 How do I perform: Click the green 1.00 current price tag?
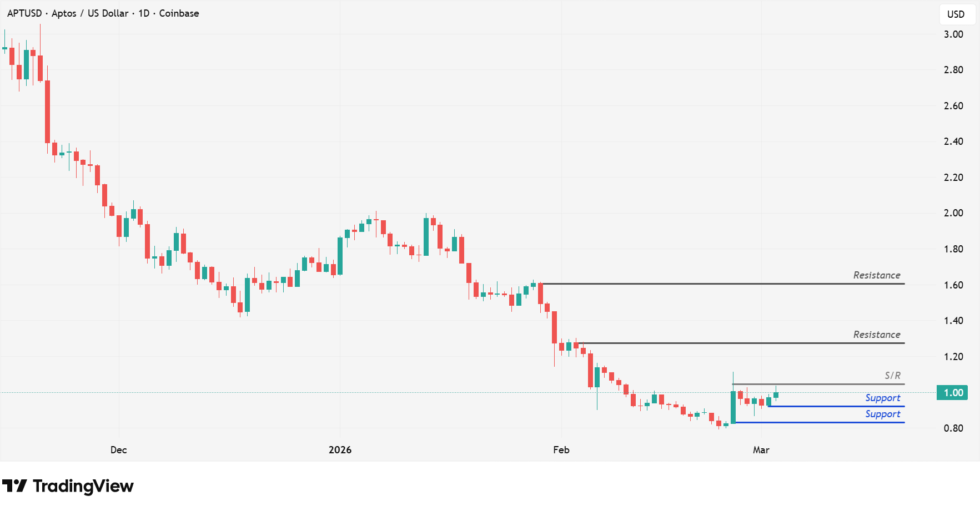coord(952,393)
